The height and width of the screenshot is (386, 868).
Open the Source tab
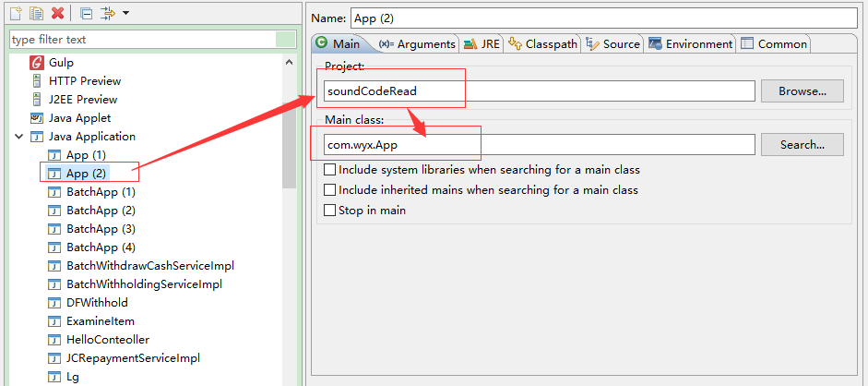tap(612, 43)
